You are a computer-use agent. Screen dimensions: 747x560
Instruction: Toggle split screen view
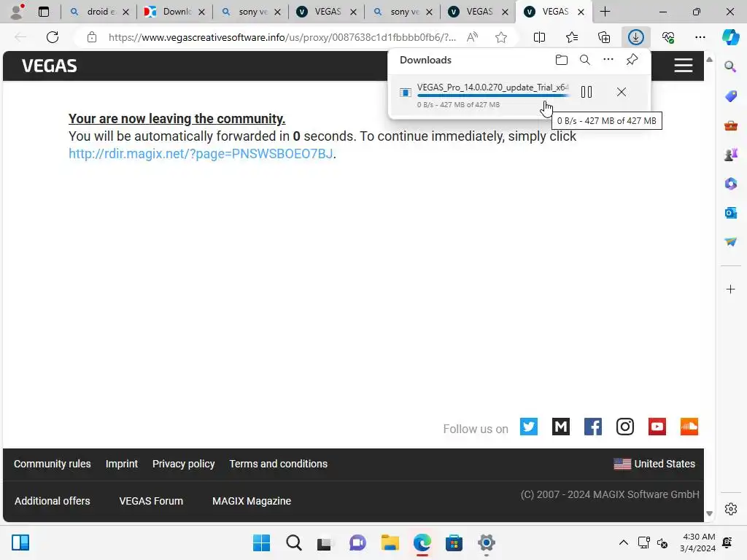[x=539, y=37]
